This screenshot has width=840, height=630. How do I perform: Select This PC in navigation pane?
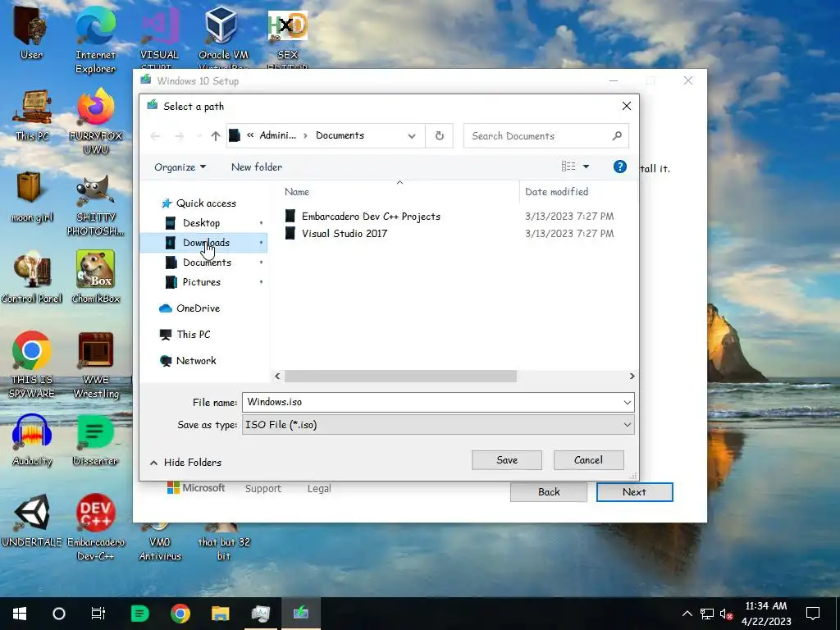click(185, 335)
